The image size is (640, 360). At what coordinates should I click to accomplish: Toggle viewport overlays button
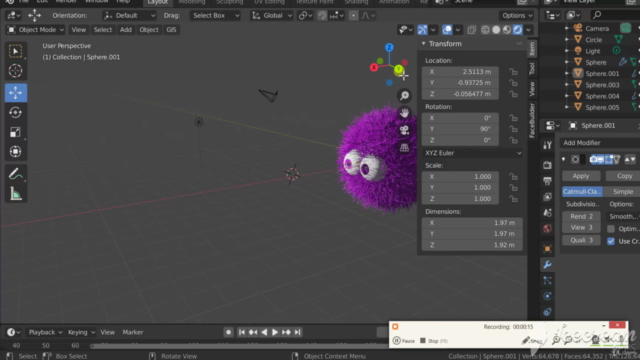point(447,29)
